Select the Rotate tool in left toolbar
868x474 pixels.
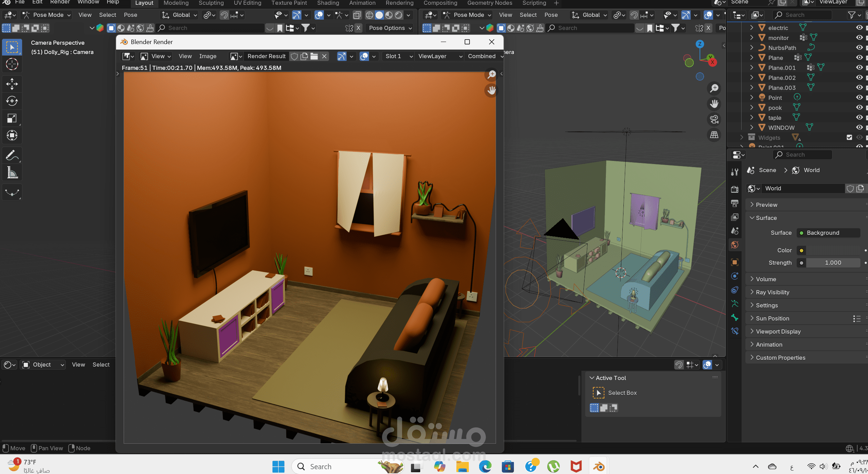point(12,101)
